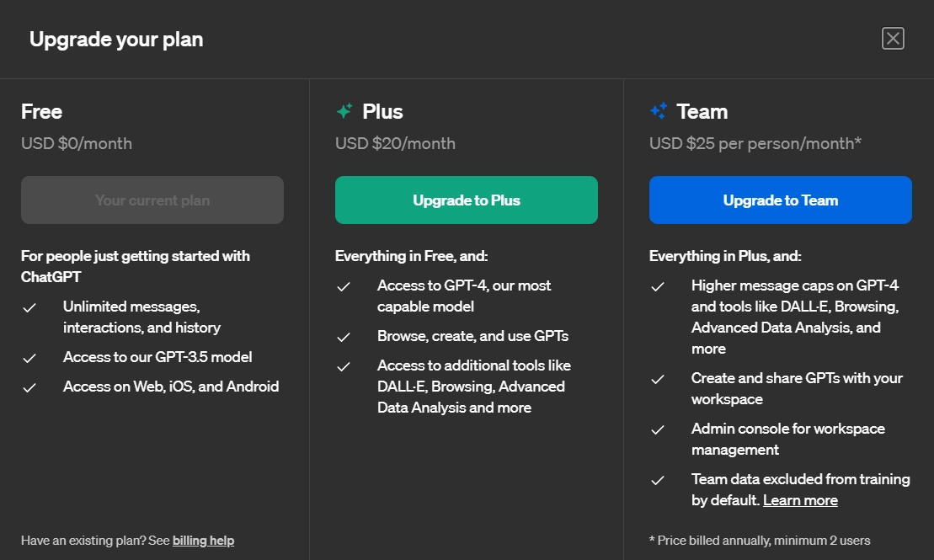
Task: Click checkmark beside Higher message caps
Action: (x=658, y=286)
